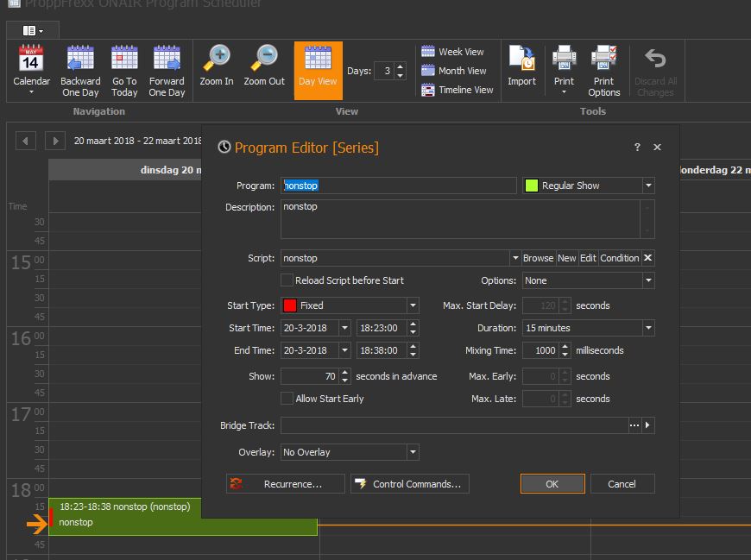Play the Bridge Track preview arrow

click(x=647, y=425)
